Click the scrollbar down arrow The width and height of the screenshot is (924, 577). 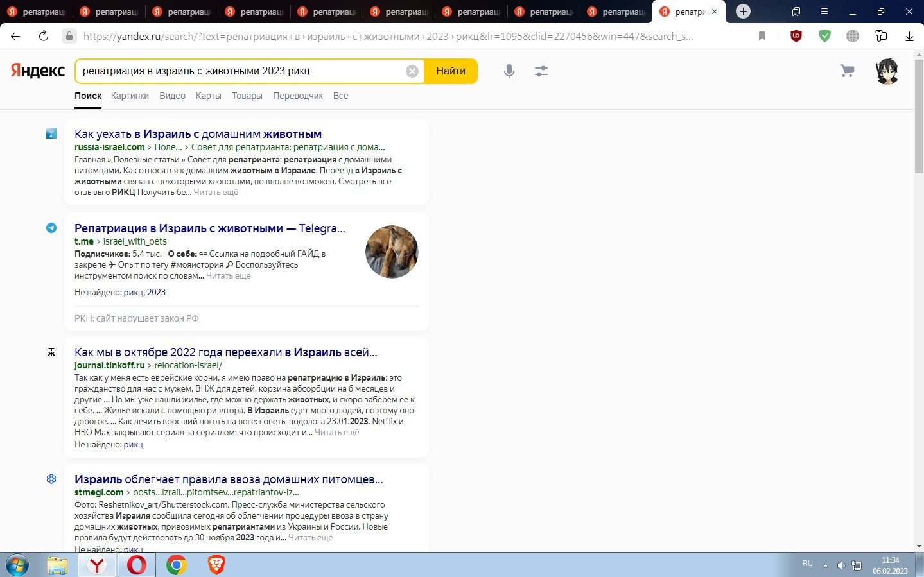(919, 546)
